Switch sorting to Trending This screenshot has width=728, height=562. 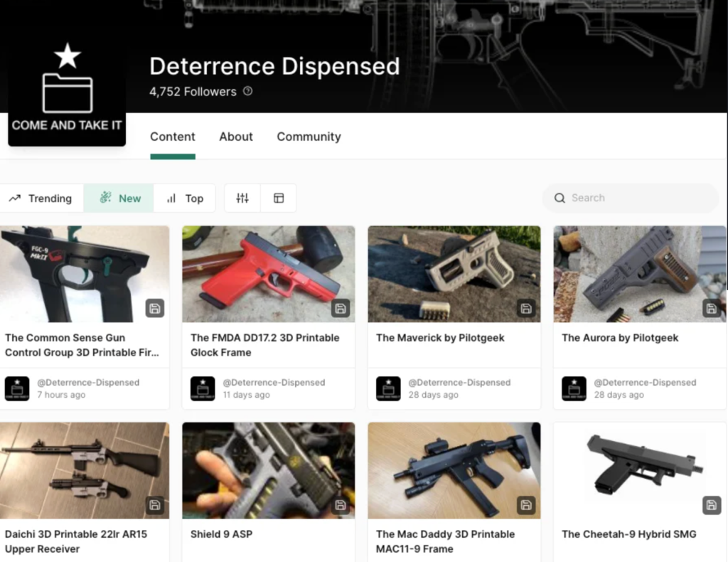point(42,198)
